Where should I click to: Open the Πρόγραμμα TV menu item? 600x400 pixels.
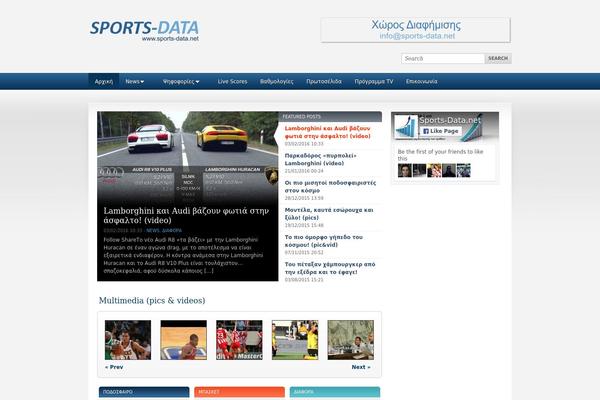(x=374, y=82)
